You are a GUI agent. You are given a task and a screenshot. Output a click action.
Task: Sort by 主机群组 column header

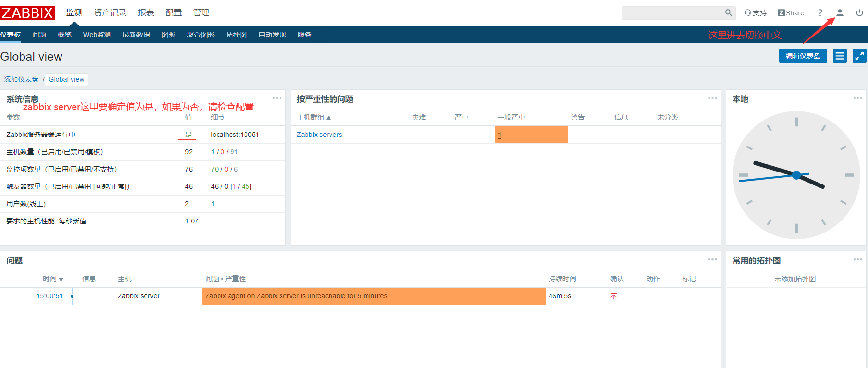(314, 117)
